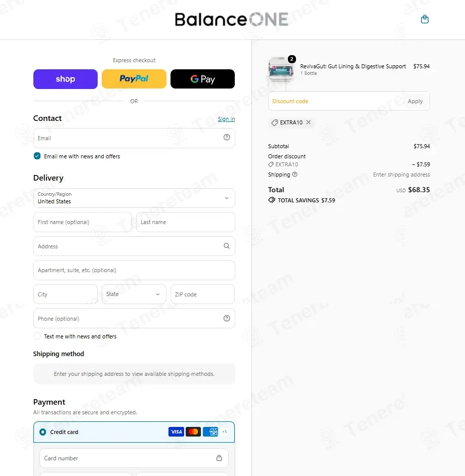Focus the Apartment, suite field

[134, 270]
